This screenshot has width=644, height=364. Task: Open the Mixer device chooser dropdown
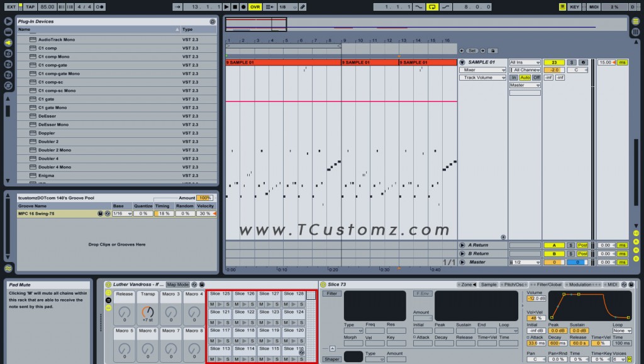tap(482, 70)
